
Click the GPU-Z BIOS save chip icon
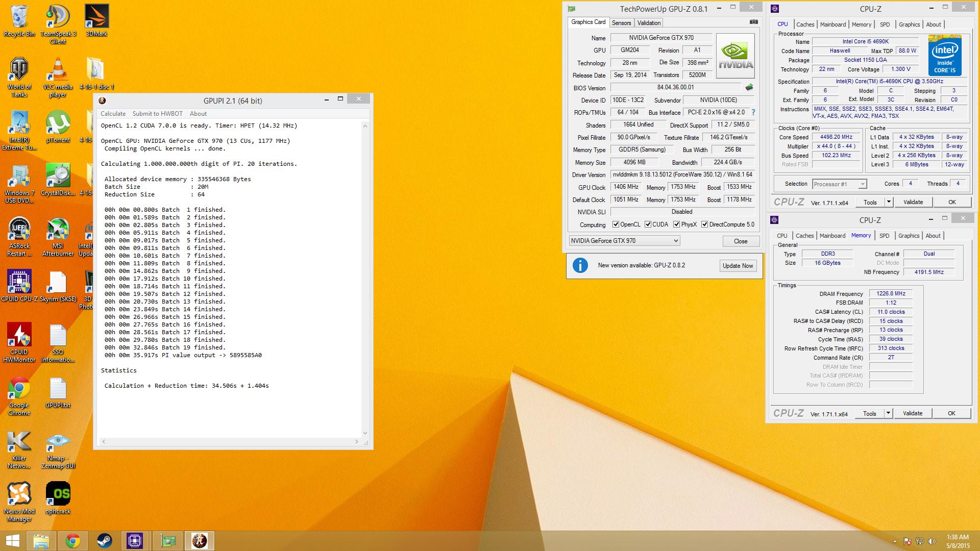749,87
